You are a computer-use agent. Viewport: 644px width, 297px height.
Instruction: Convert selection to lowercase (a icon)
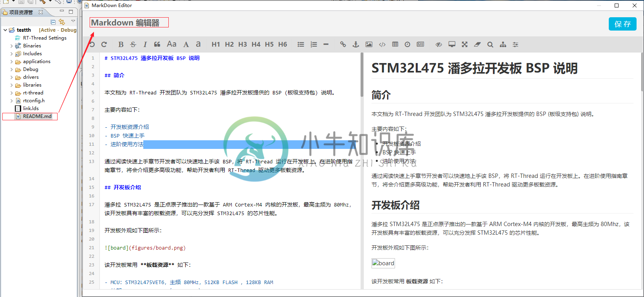(x=198, y=44)
